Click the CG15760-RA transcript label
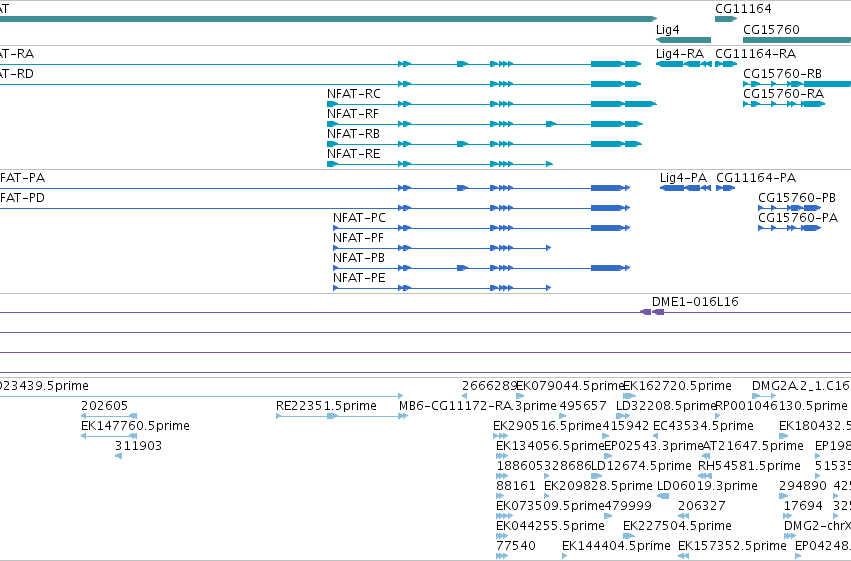This screenshot has width=851, height=561. coord(784,94)
